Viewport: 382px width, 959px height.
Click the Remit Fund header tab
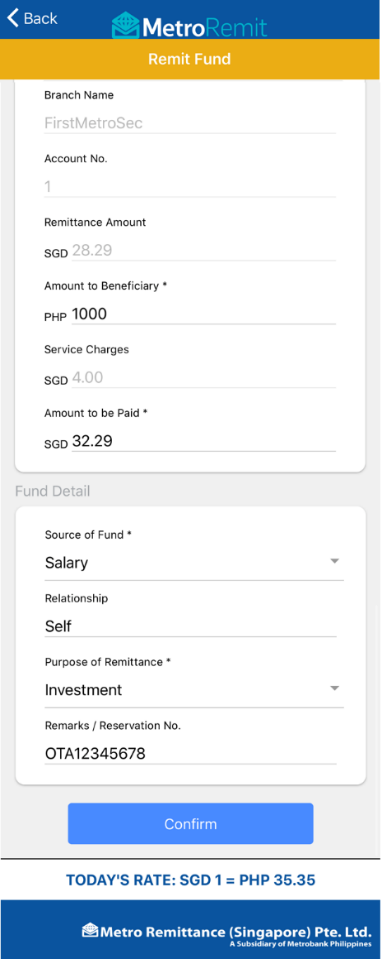[190, 59]
